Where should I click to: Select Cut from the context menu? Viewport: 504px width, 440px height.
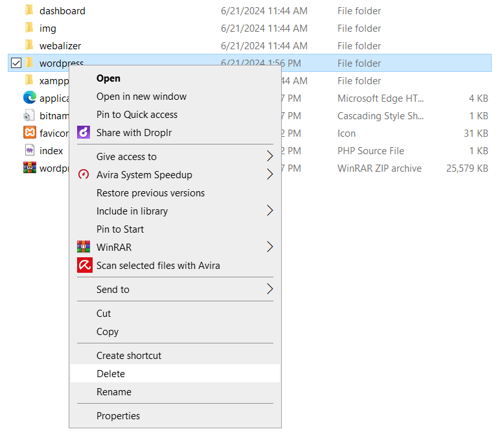175,313
